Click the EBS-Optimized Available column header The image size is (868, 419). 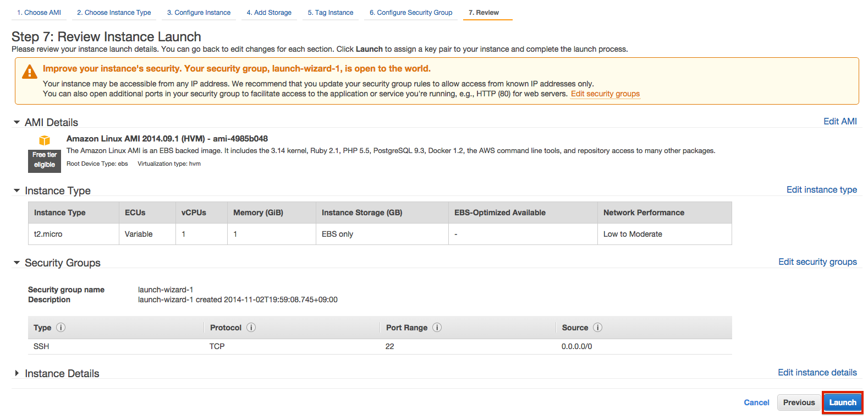523,213
